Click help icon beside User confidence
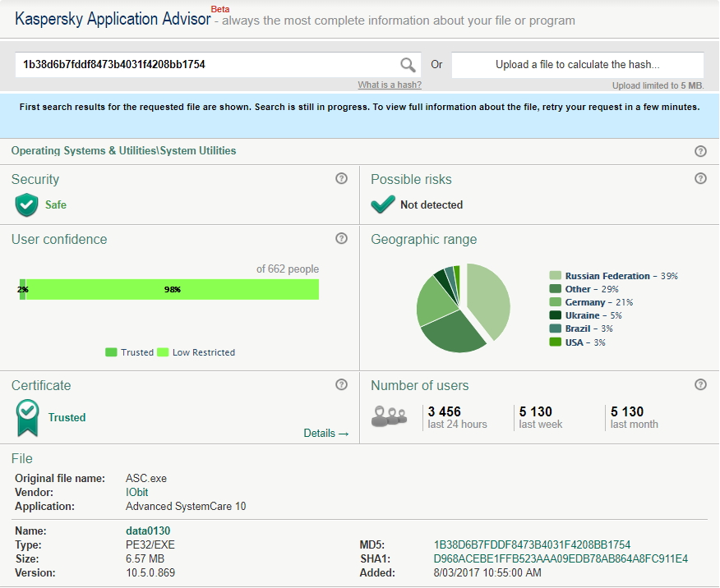 tap(342, 238)
